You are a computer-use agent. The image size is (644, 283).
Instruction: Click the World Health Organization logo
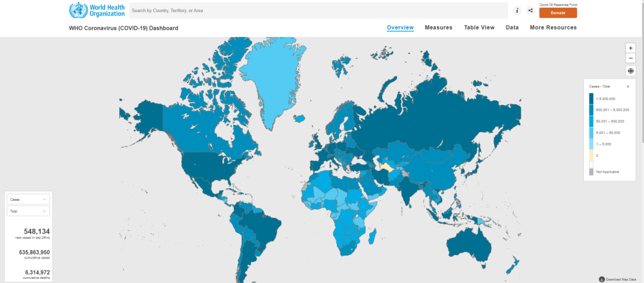pyautogui.click(x=97, y=10)
